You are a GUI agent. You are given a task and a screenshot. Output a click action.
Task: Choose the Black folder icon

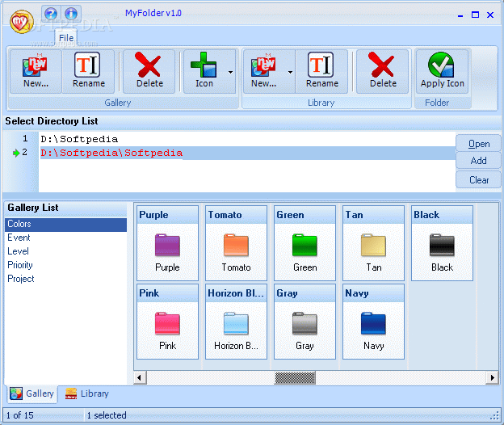pyautogui.click(x=442, y=246)
